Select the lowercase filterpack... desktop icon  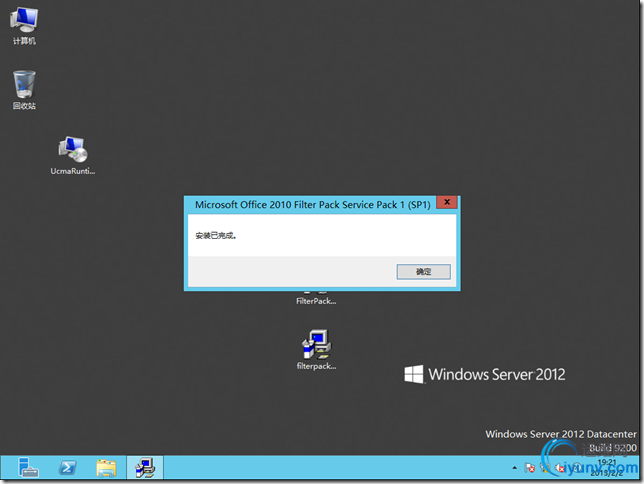point(317,350)
